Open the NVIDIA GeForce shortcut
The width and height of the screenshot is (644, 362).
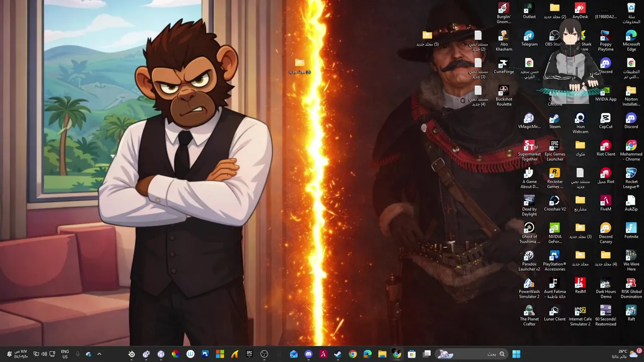pyautogui.click(x=554, y=234)
